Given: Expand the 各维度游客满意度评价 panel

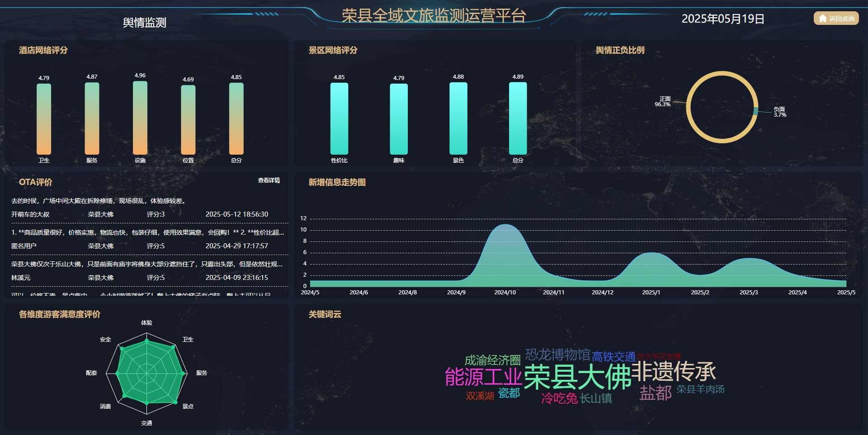Looking at the screenshot, I should (x=59, y=314).
